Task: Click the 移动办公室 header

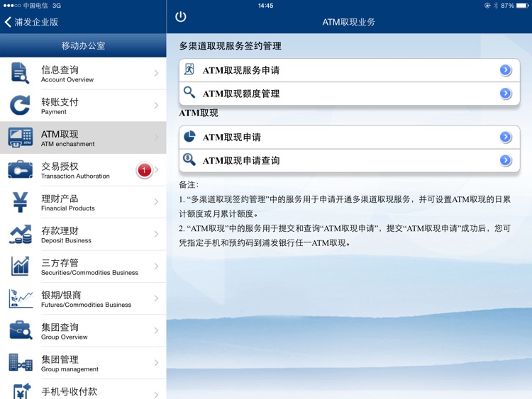Action: pos(83,45)
